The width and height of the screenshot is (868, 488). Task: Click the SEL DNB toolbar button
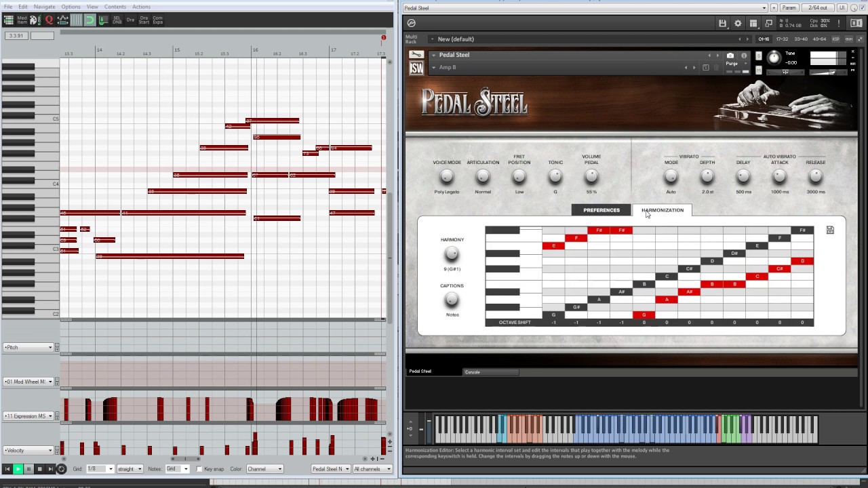point(117,20)
